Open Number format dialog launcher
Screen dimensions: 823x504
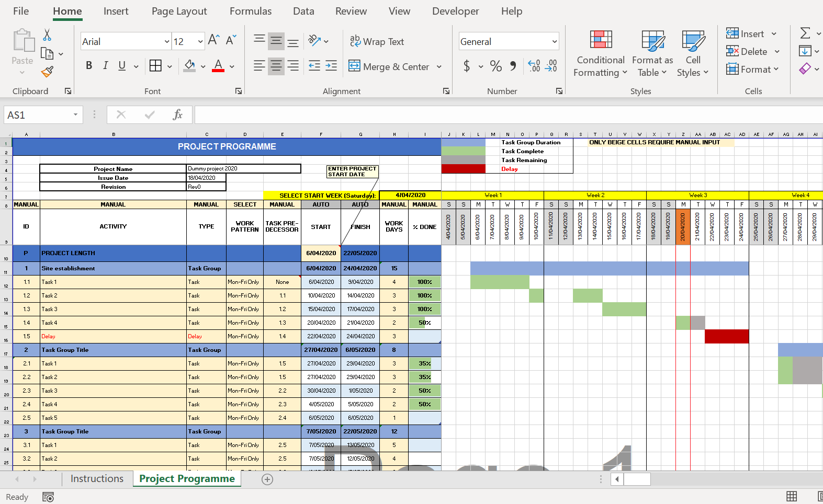point(559,91)
